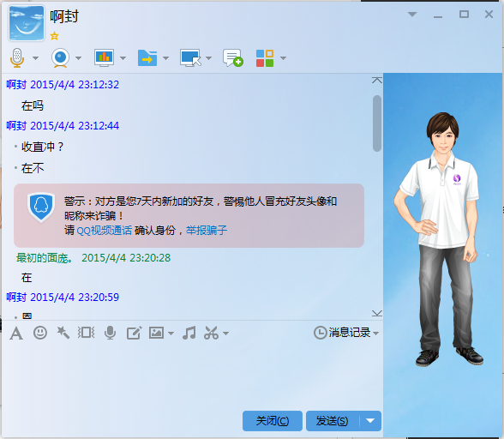504x439 pixels.
Task: Click the QQ视频通话 link
Action: click(x=105, y=231)
